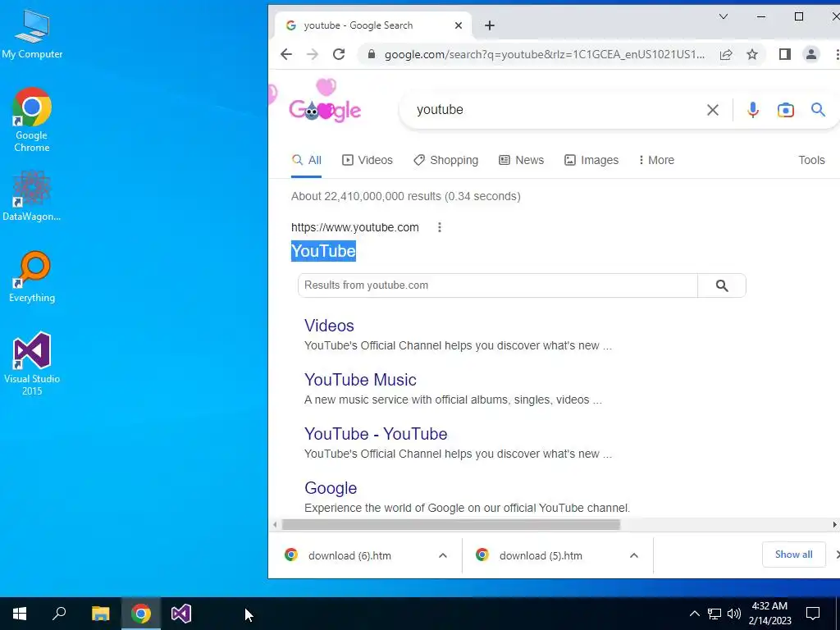Share this page using the share icon

(x=726, y=54)
